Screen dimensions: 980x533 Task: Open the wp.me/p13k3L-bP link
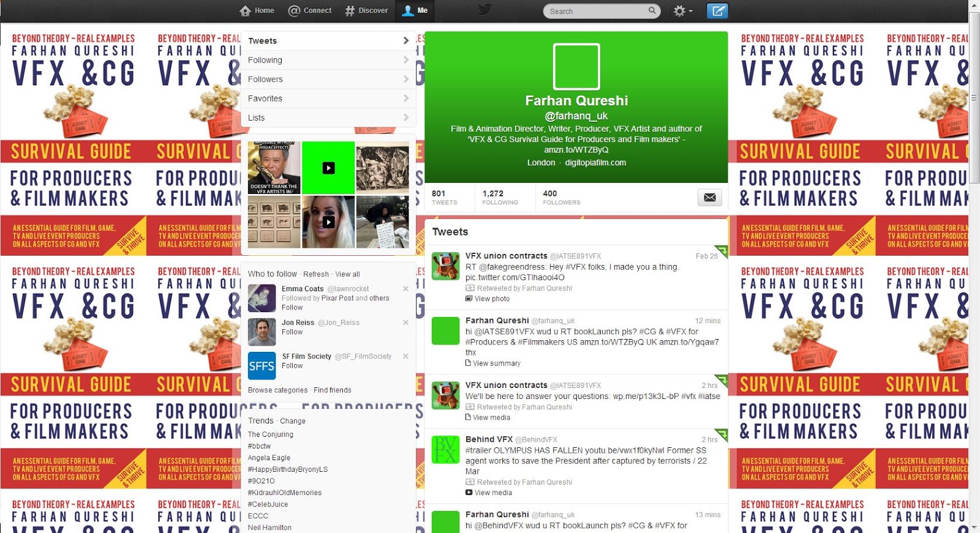coord(646,397)
